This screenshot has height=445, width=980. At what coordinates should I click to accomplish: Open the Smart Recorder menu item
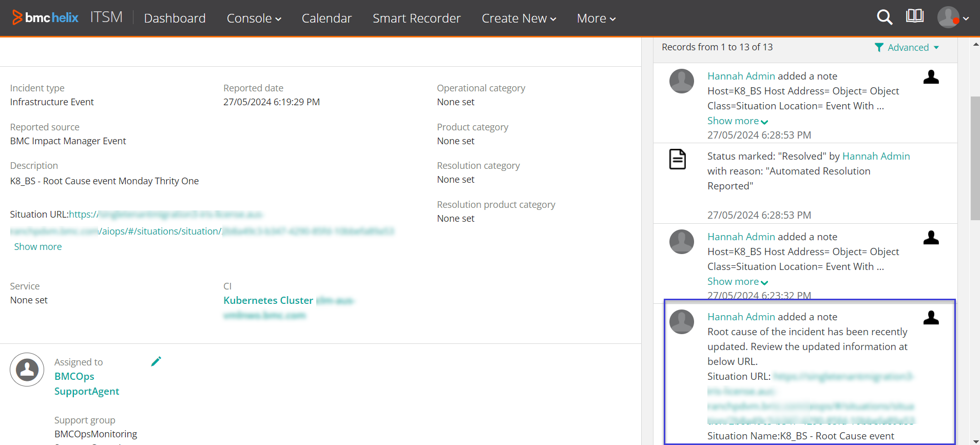(x=417, y=18)
